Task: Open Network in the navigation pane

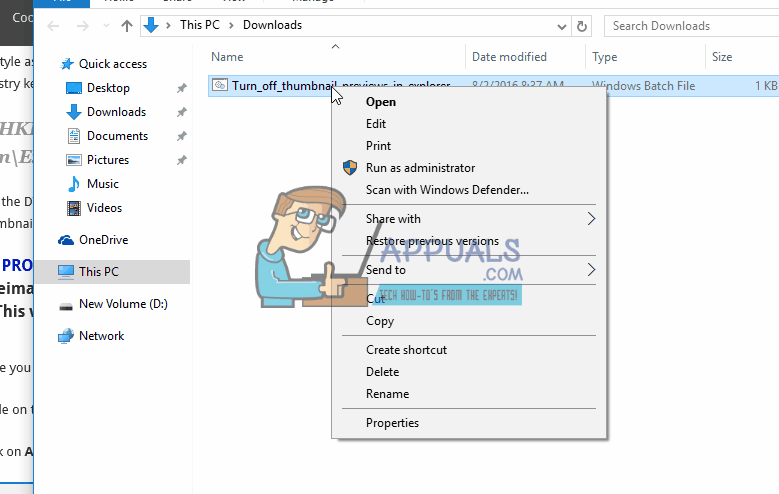Action: point(101,335)
